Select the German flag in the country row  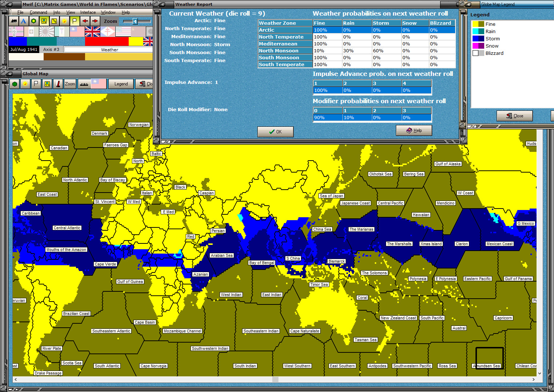pyautogui.click(x=16, y=32)
